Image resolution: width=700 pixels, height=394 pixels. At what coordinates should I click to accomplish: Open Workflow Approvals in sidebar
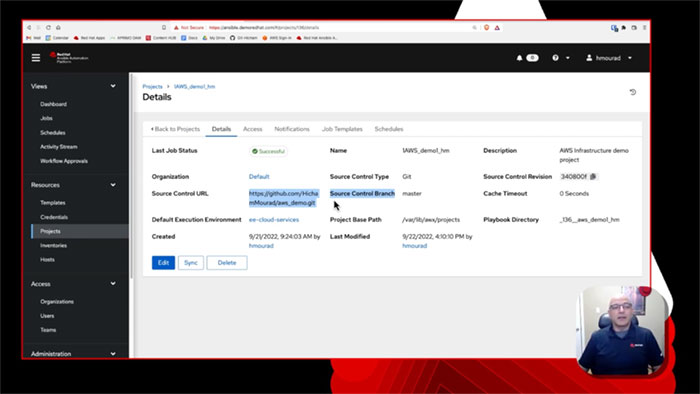click(64, 161)
